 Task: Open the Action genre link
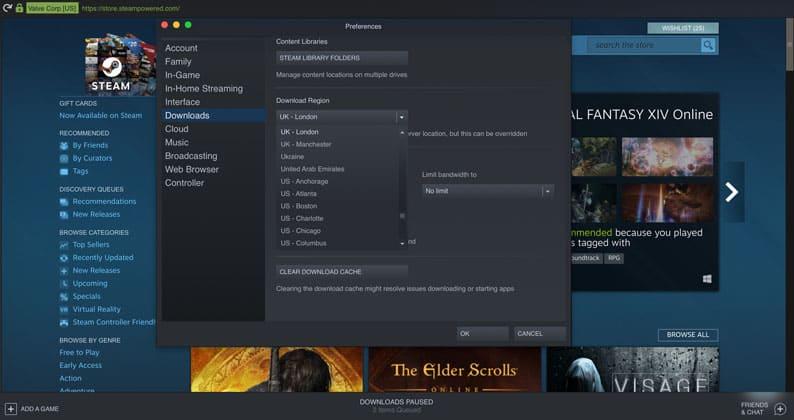[x=70, y=378]
